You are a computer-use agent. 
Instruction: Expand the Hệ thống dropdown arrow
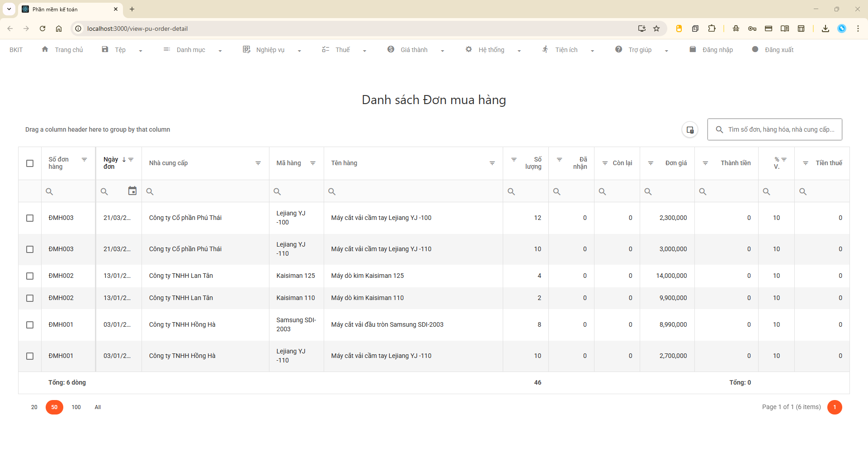pyautogui.click(x=519, y=51)
